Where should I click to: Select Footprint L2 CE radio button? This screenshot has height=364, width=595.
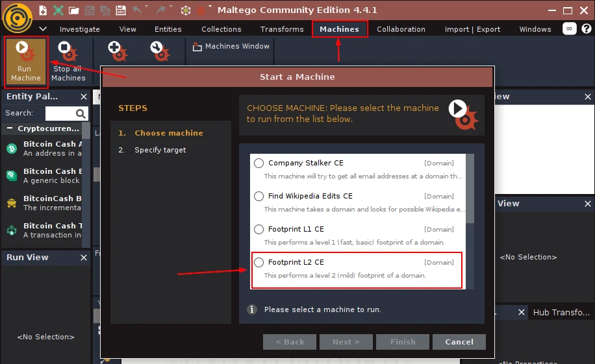[259, 262]
